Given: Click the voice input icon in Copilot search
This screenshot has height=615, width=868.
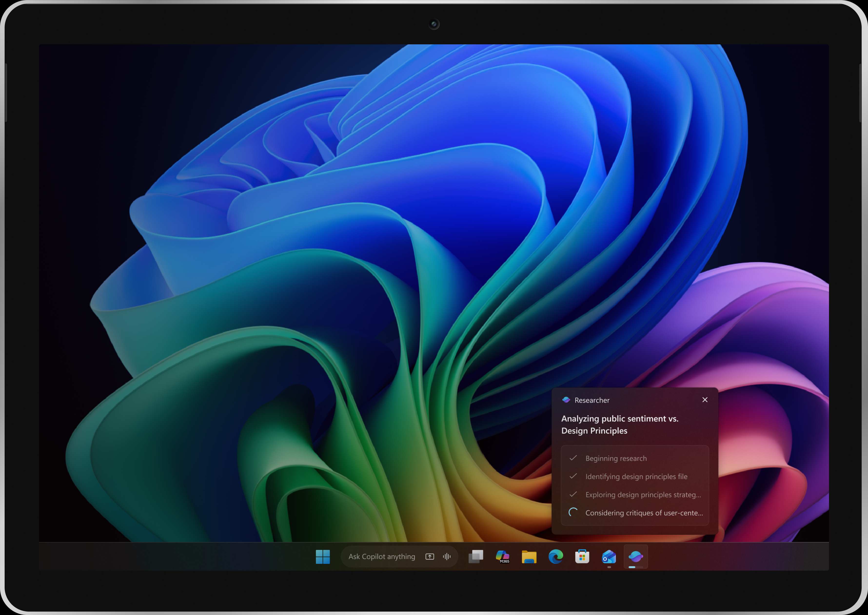Looking at the screenshot, I should coord(447,556).
